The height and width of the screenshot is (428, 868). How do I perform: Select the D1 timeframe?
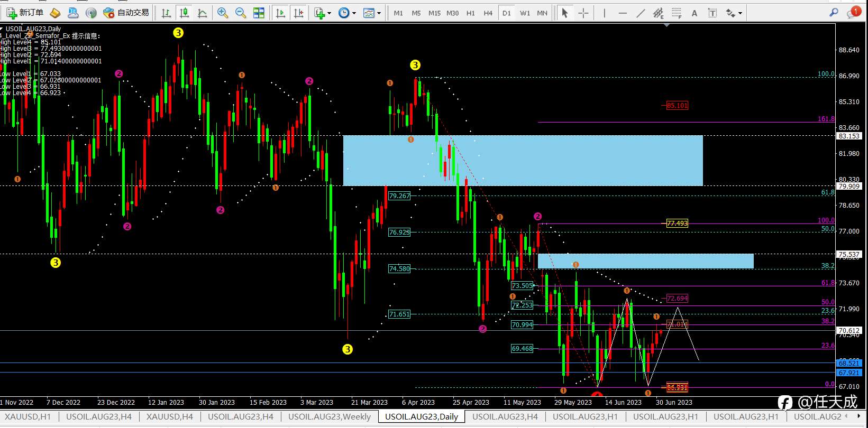[507, 13]
